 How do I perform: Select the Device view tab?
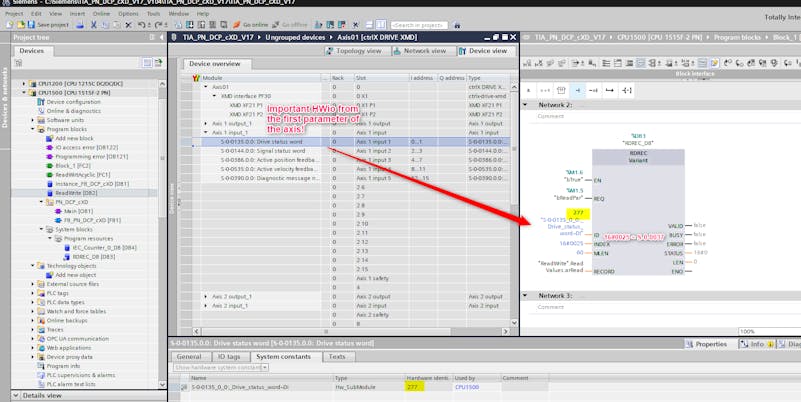tap(483, 51)
